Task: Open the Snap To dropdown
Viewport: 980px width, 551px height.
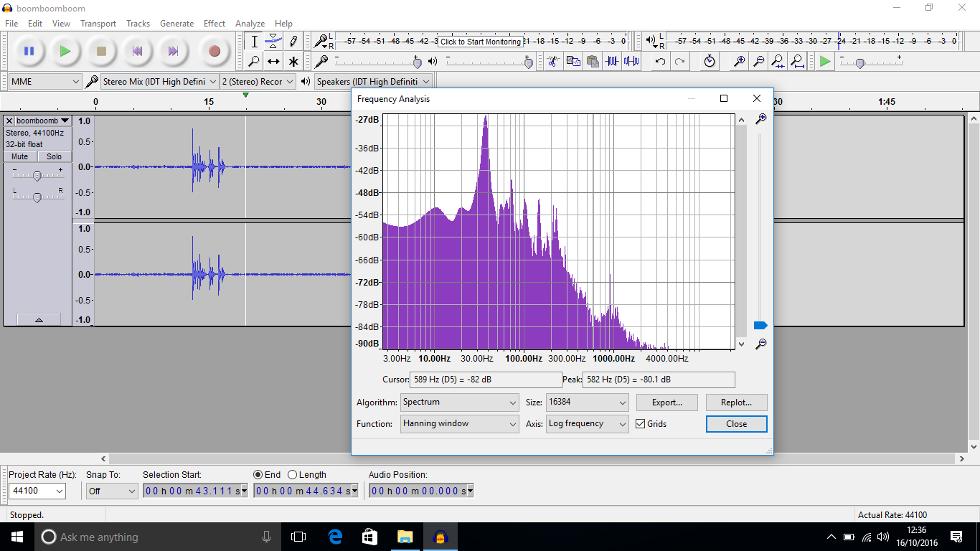Action: pyautogui.click(x=111, y=491)
